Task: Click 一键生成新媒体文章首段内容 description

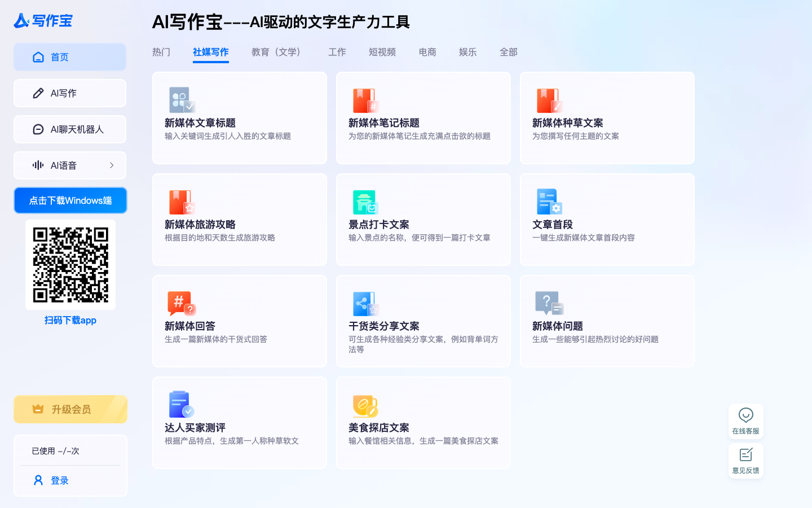Action: tap(584, 238)
